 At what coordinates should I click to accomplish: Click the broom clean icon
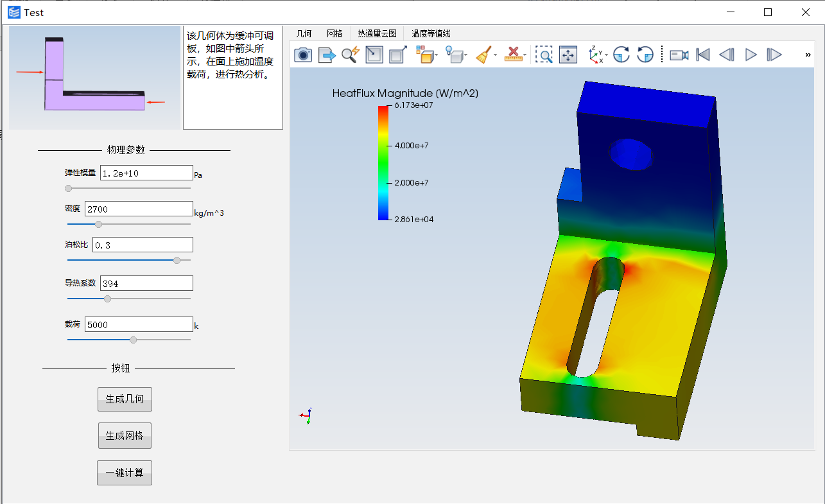point(484,55)
